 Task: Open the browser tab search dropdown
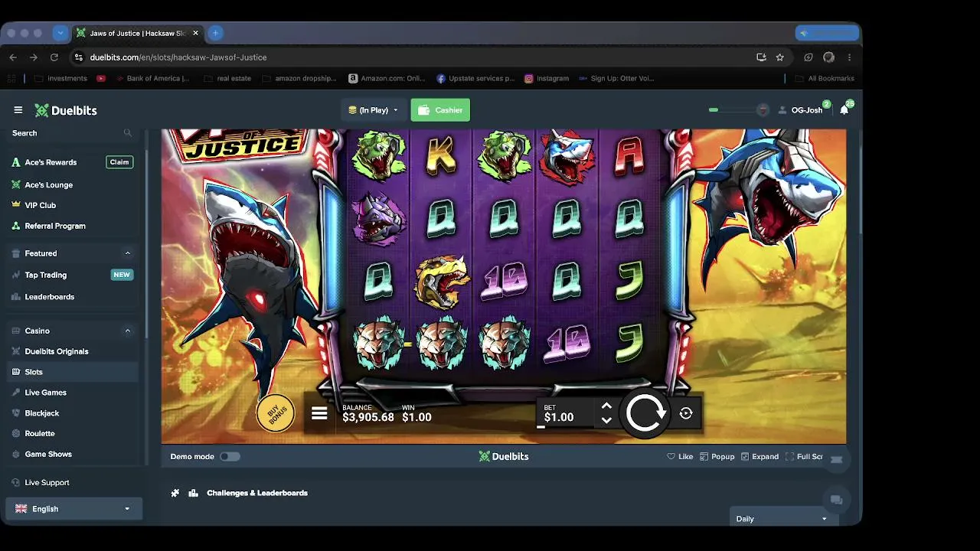(60, 33)
